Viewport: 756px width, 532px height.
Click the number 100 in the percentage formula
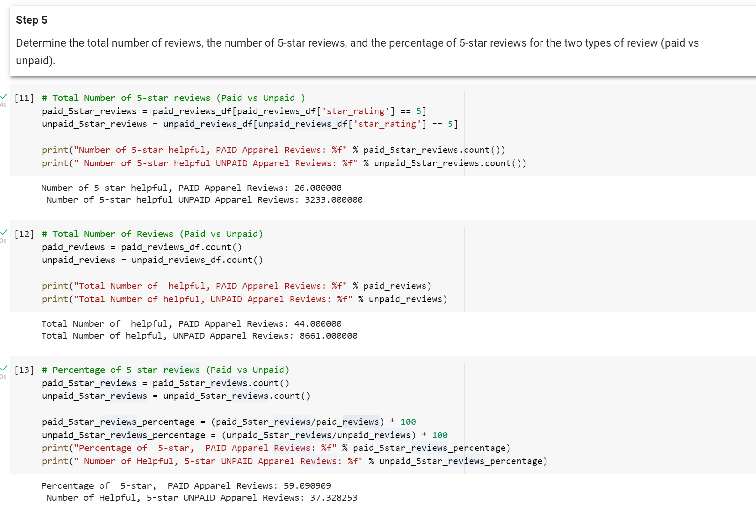click(x=408, y=422)
